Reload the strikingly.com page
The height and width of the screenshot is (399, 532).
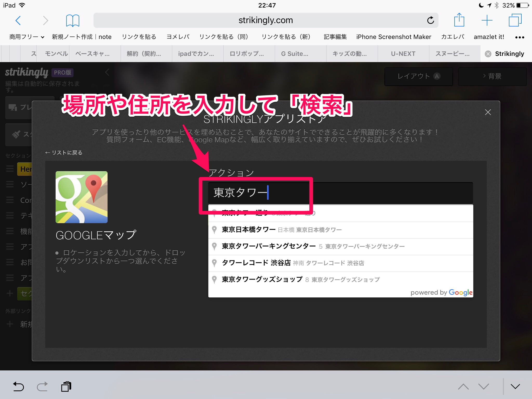tap(430, 20)
